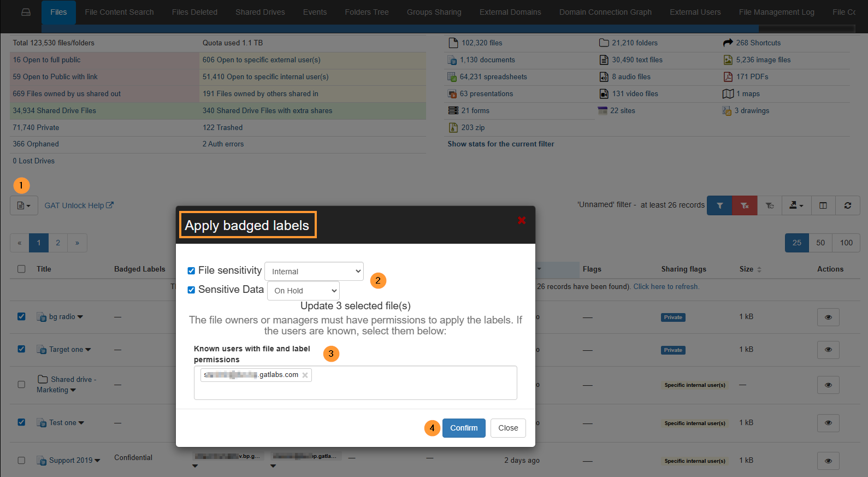The width and height of the screenshot is (868, 477).
Task: Uncheck the Test one row checkbox
Action: (x=21, y=422)
